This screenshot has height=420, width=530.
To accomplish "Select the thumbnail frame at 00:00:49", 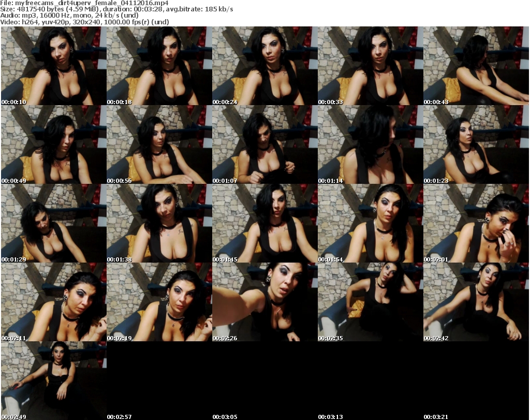I will (x=54, y=144).
